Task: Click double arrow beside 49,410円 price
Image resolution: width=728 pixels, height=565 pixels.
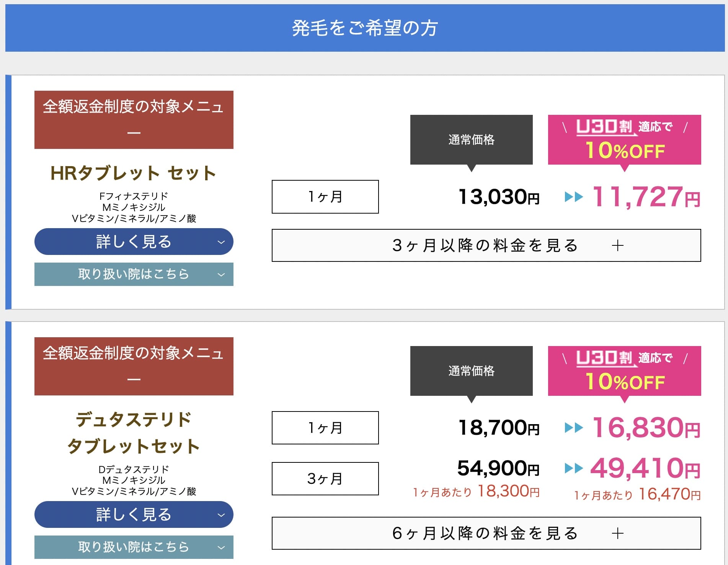Action: coord(573,468)
